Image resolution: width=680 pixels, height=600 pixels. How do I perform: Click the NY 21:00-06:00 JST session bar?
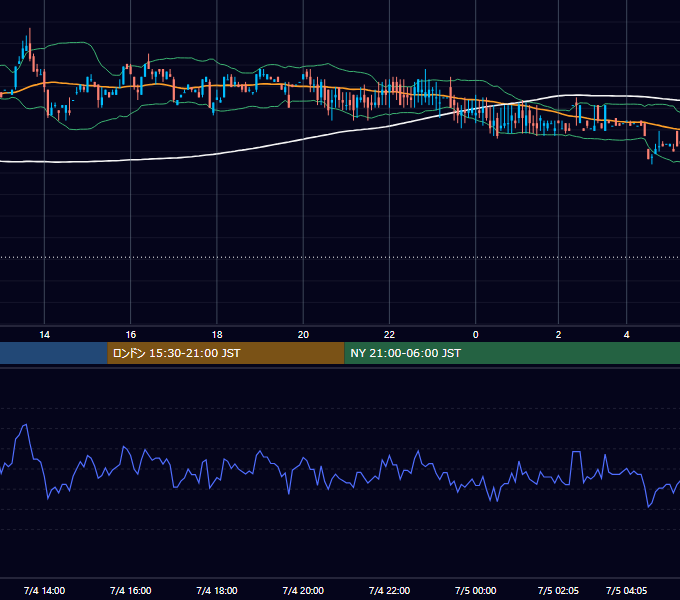(512, 353)
